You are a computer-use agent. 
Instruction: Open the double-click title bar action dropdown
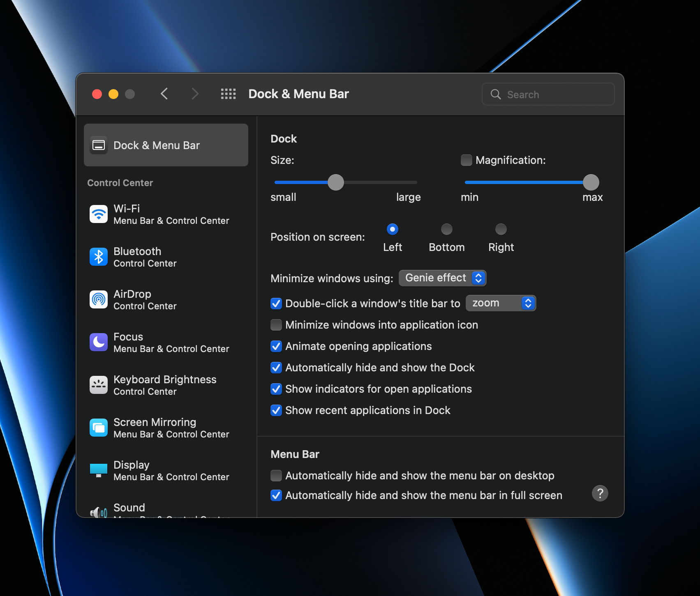pos(501,303)
